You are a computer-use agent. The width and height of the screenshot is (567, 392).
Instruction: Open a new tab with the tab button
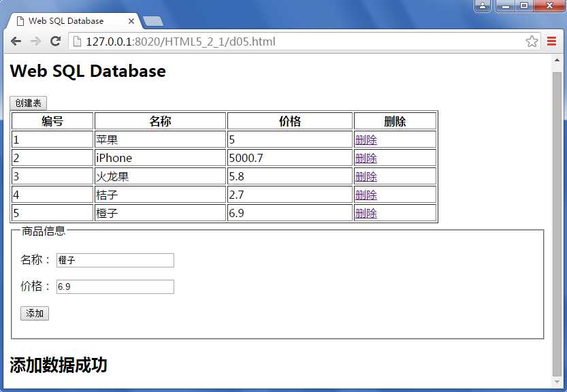153,21
